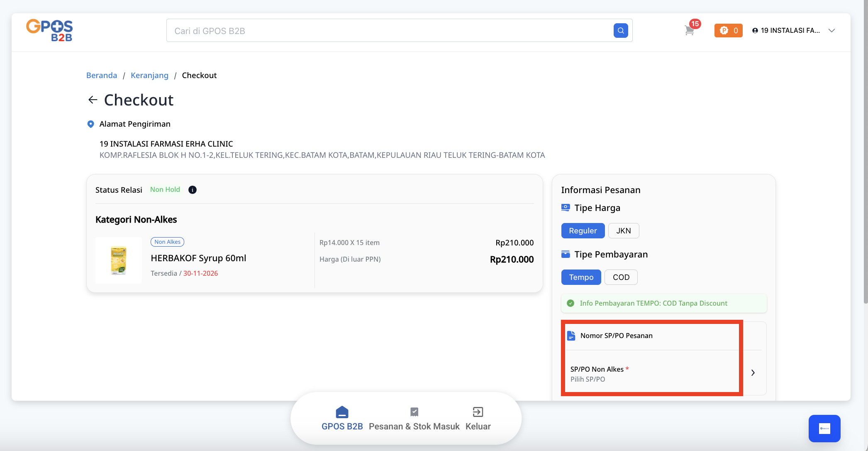The width and height of the screenshot is (868, 451).
Task: Click the Nomor SP/PO document icon
Action: [x=571, y=336]
